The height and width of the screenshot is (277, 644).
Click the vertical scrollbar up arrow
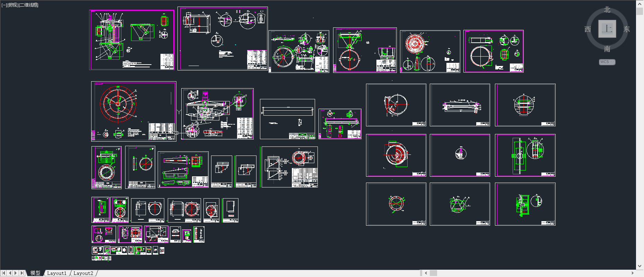[x=640, y=3]
